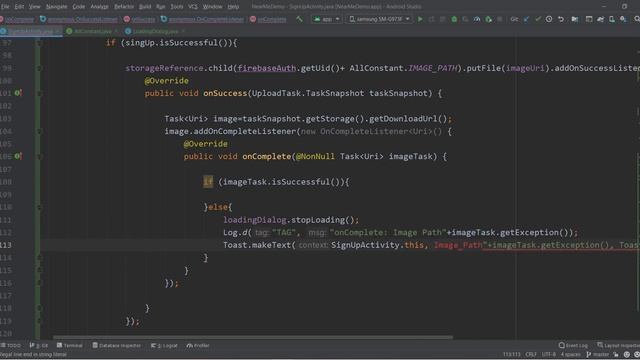Viewport: 640px width, 360px height.
Task: Open the AVD Manager phone icon
Action: click(x=611, y=19)
